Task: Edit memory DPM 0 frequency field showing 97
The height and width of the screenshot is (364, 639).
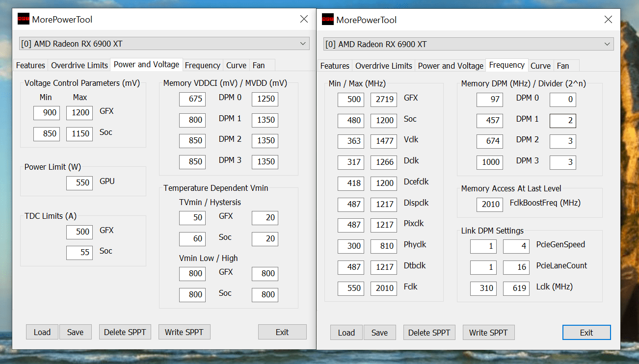Action: point(490,100)
